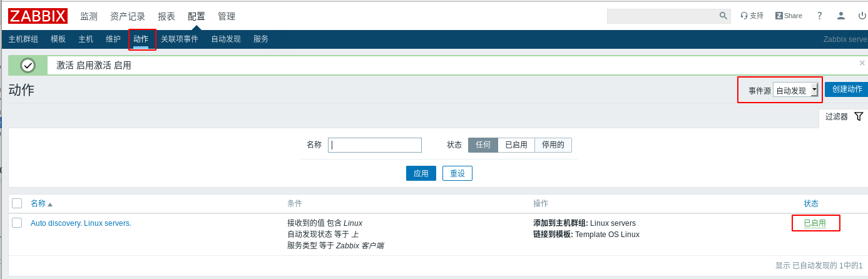Click into the top search field
868x279 pixels.
coord(663,16)
